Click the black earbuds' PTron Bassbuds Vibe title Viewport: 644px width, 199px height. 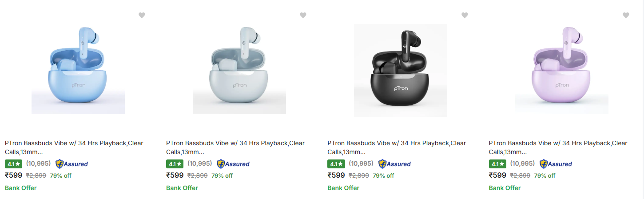(x=397, y=147)
